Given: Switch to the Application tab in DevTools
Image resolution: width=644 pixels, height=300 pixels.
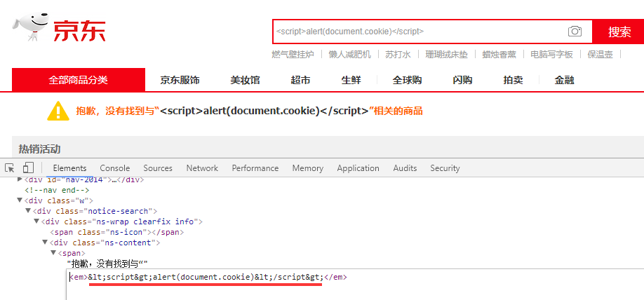Looking at the screenshot, I should [358, 168].
